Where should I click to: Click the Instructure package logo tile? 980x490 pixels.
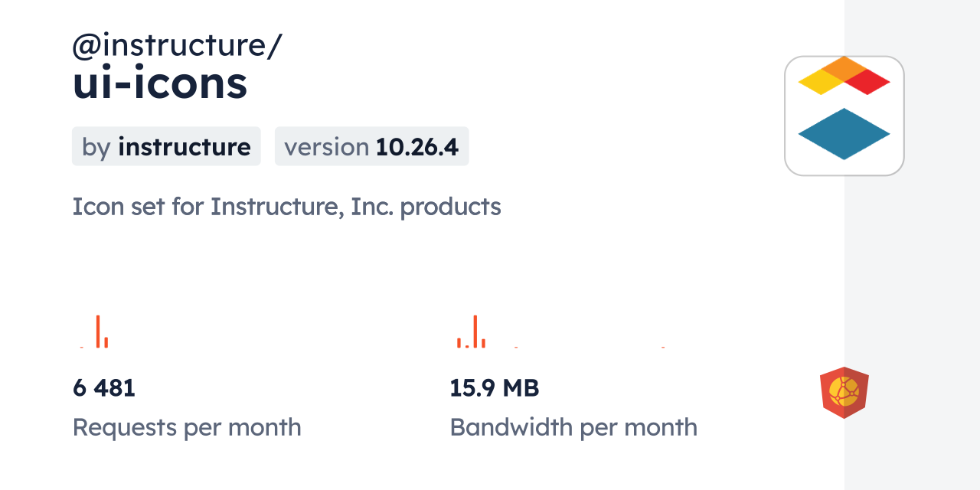(x=844, y=116)
